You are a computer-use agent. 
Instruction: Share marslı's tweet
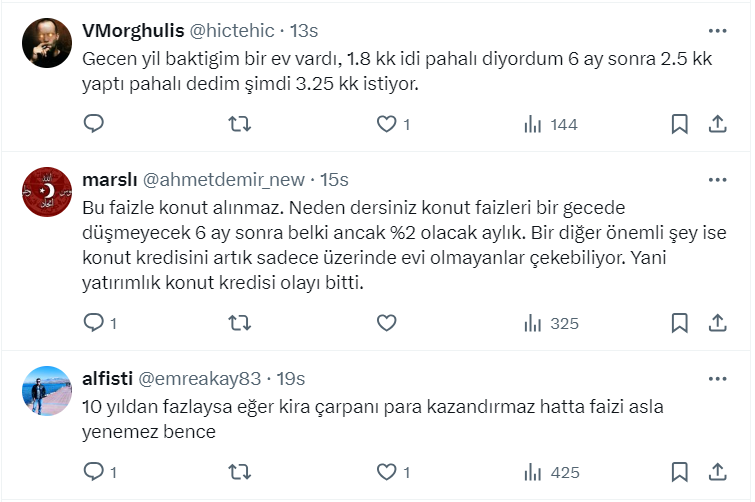pos(717,323)
